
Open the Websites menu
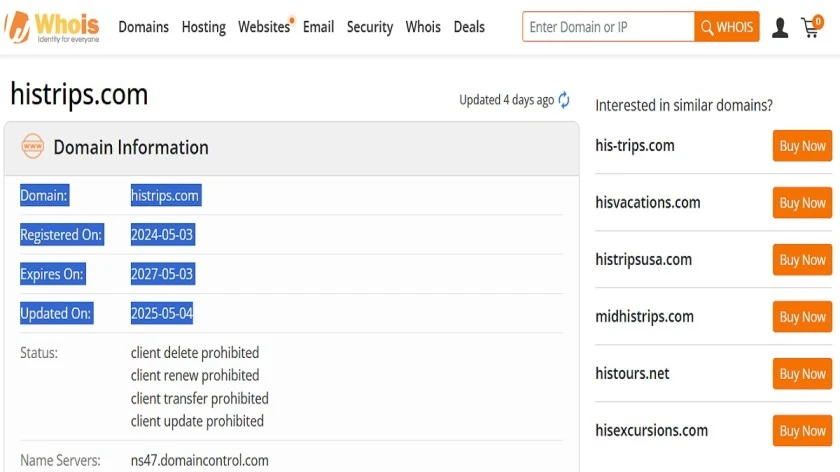click(x=264, y=27)
